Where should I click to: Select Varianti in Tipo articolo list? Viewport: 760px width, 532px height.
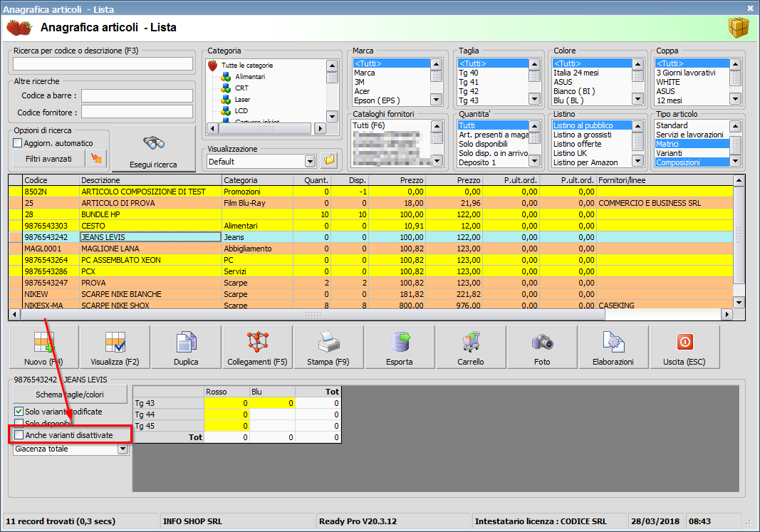pyautogui.click(x=668, y=153)
